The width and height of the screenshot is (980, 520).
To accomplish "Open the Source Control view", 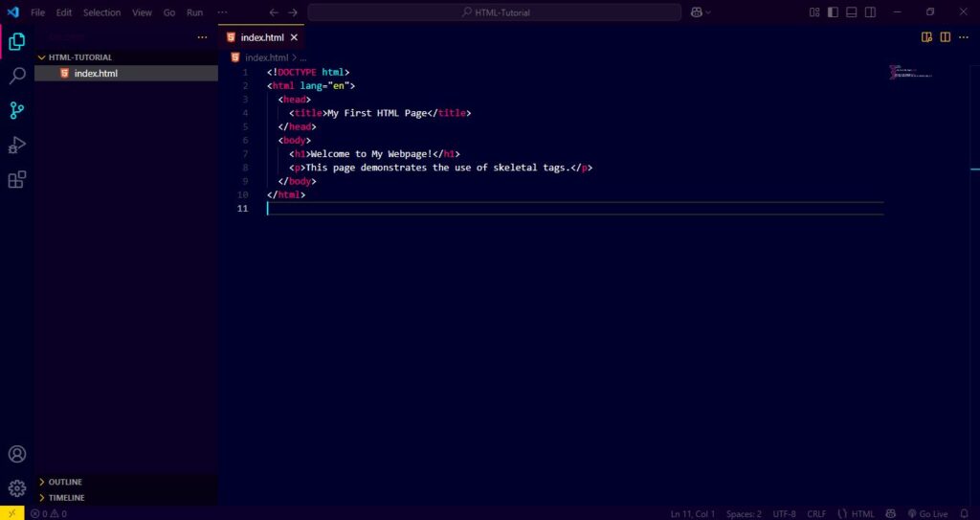I will (x=17, y=111).
